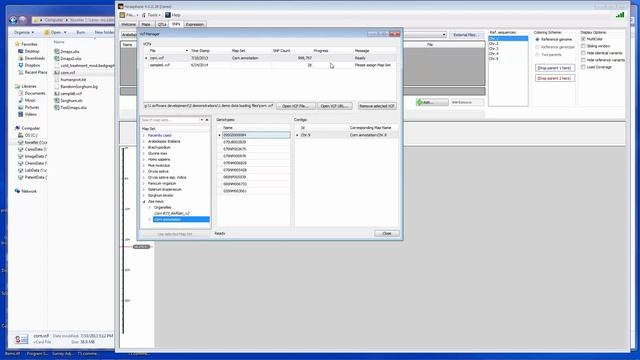Open Downloads in Explorer favorites
This screenshot has width=640, height=360.
tap(34, 58)
